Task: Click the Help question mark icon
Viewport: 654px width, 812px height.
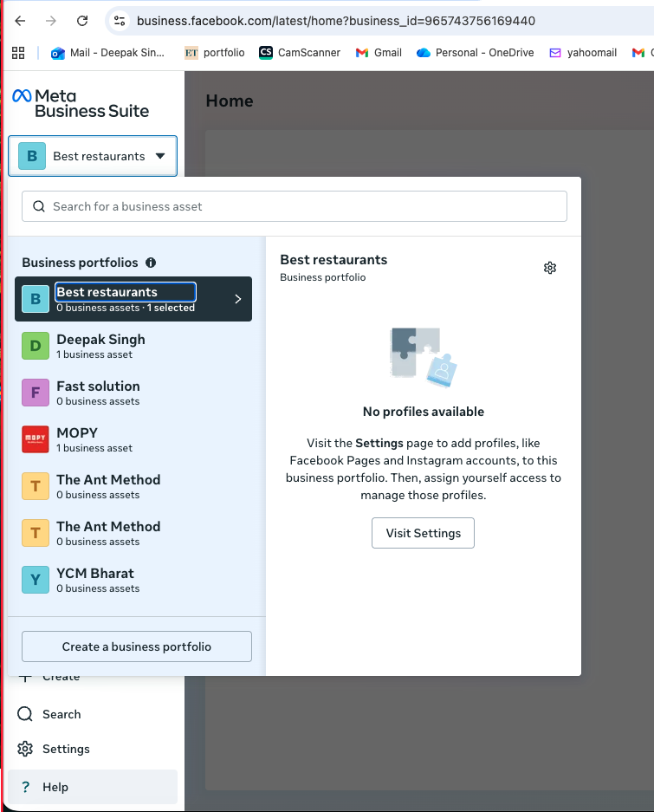Action: pos(25,787)
